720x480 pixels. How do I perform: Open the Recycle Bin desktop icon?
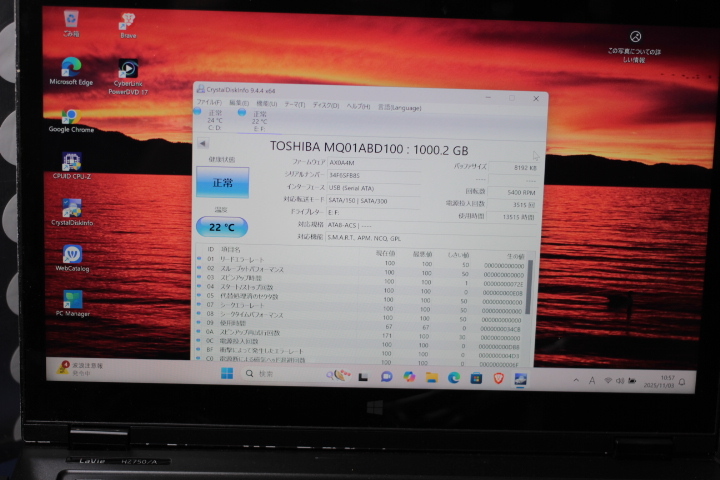point(71,23)
